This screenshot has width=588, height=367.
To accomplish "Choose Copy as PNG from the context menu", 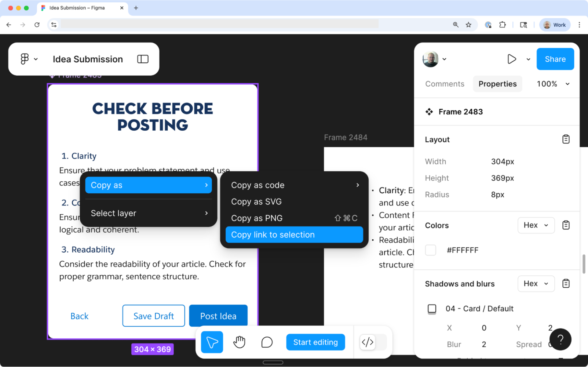I will point(256,218).
